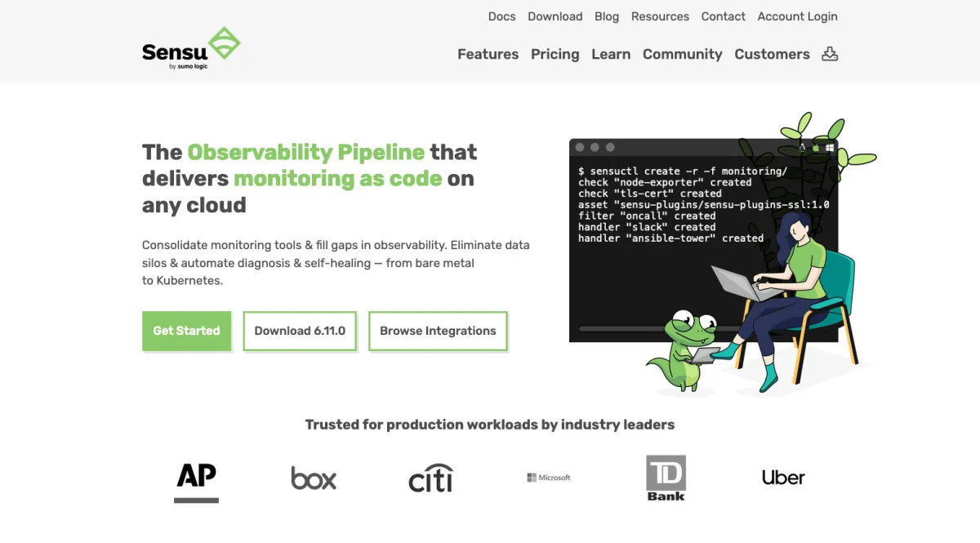Click terminal line handler "slack" created

point(647,227)
